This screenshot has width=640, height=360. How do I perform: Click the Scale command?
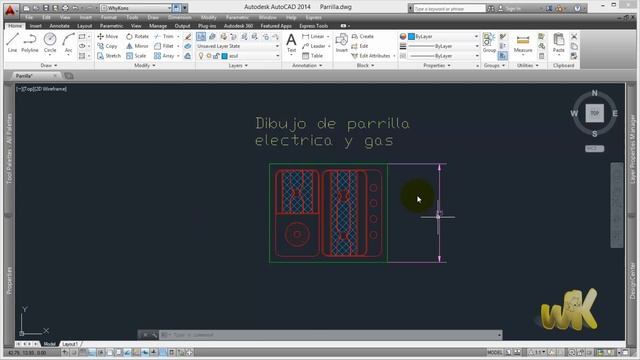click(136, 56)
